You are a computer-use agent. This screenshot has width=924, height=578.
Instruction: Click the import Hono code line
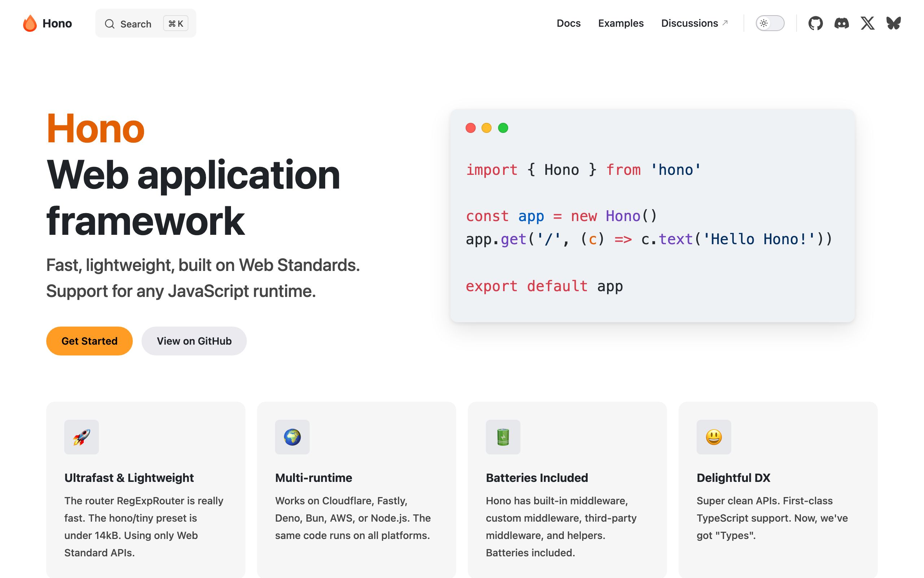click(x=583, y=170)
